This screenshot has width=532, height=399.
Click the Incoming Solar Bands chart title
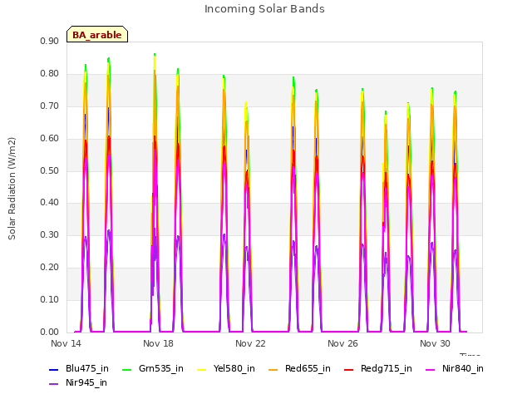264,9
